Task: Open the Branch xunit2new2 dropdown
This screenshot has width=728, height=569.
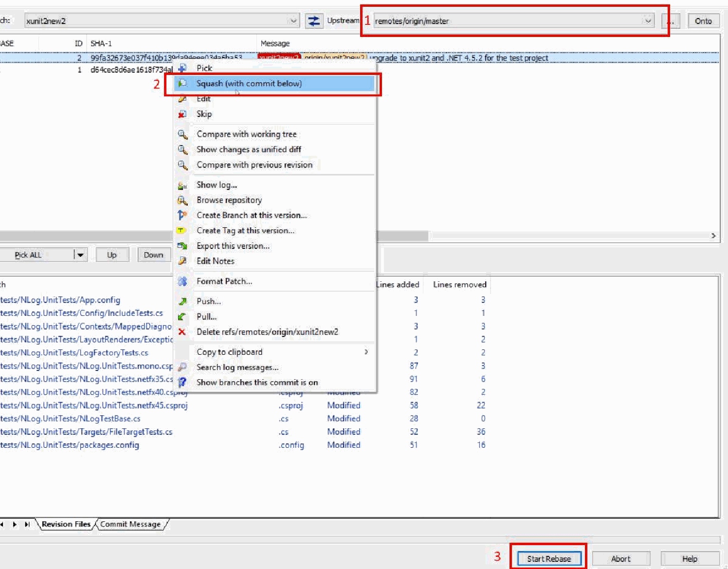Action: [293, 21]
